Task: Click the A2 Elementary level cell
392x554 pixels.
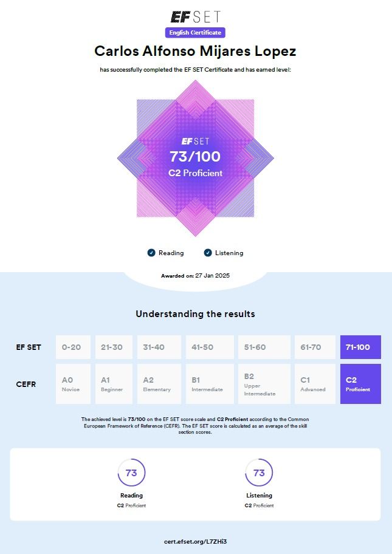Action: click(159, 384)
